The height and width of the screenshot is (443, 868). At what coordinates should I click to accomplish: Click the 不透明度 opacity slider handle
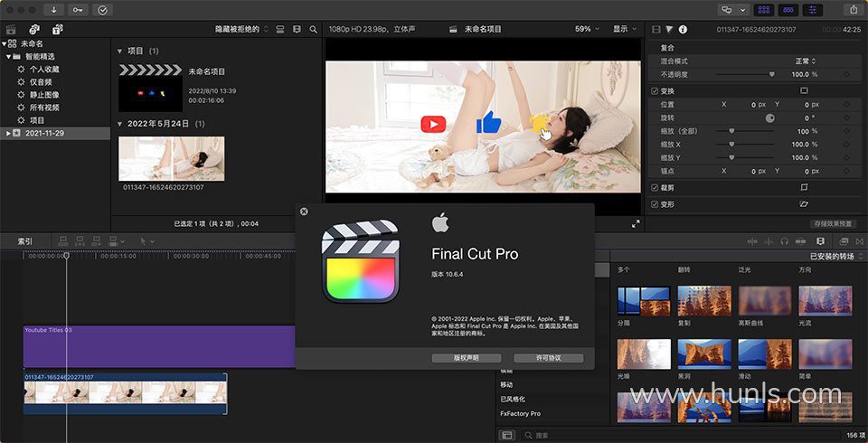tap(771, 74)
